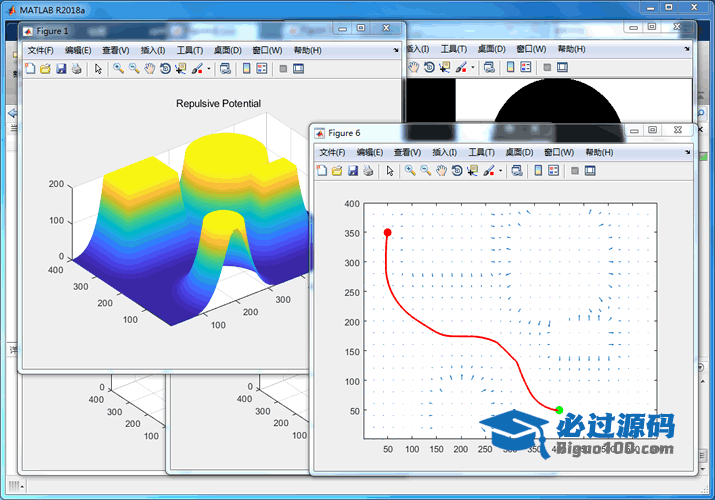The height and width of the screenshot is (500, 715).
Task: Select Rotate 3D tool in Figure 6
Action: point(457,171)
